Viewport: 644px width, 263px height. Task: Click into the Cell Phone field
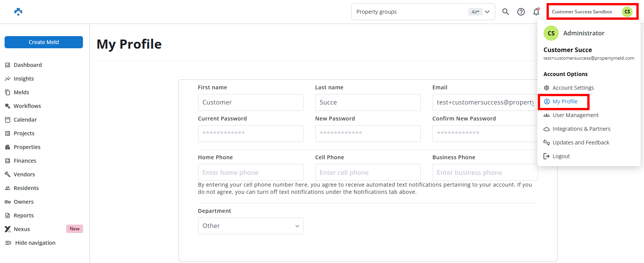(368, 173)
